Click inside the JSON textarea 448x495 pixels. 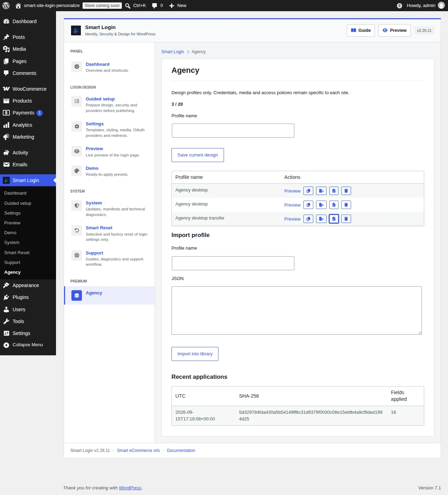click(296, 311)
